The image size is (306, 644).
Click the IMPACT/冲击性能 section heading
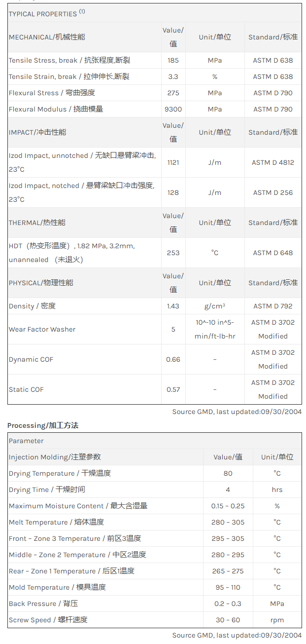pos(37,132)
